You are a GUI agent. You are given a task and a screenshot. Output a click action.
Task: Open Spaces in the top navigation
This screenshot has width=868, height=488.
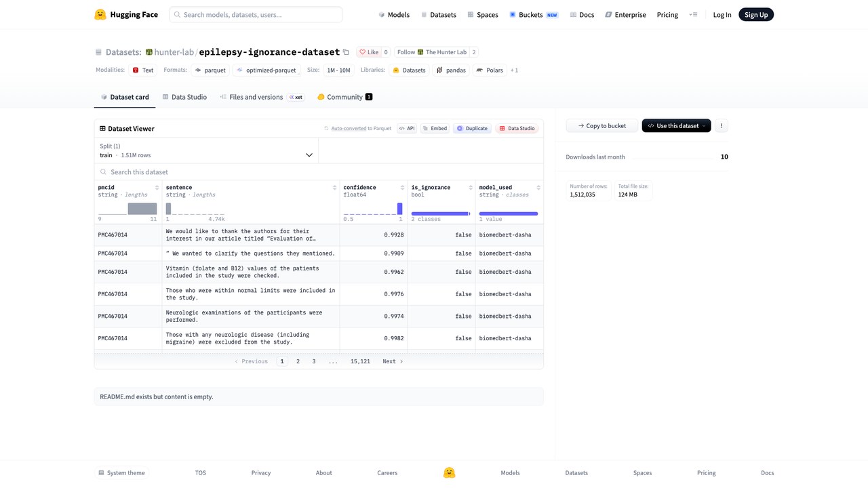[482, 14]
